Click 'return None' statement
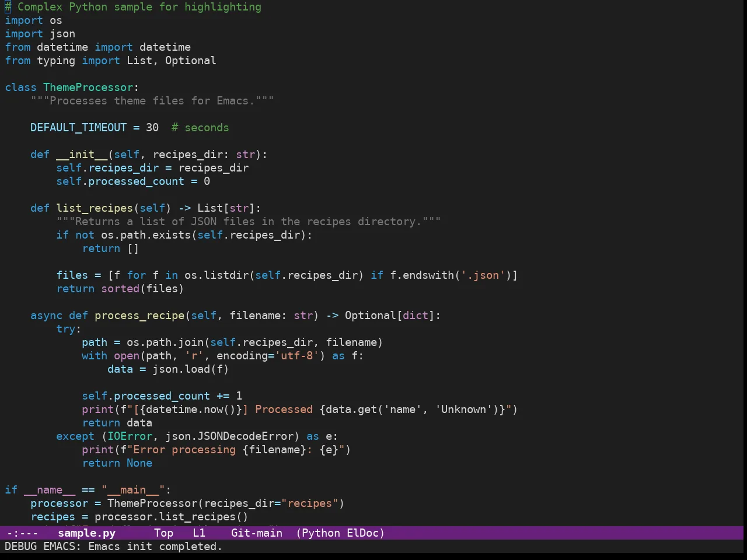This screenshot has width=747, height=560. tap(117, 463)
